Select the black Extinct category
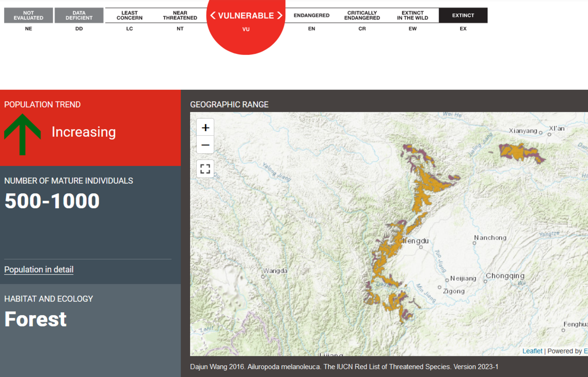Screen dimensions: 588x377 (463, 15)
